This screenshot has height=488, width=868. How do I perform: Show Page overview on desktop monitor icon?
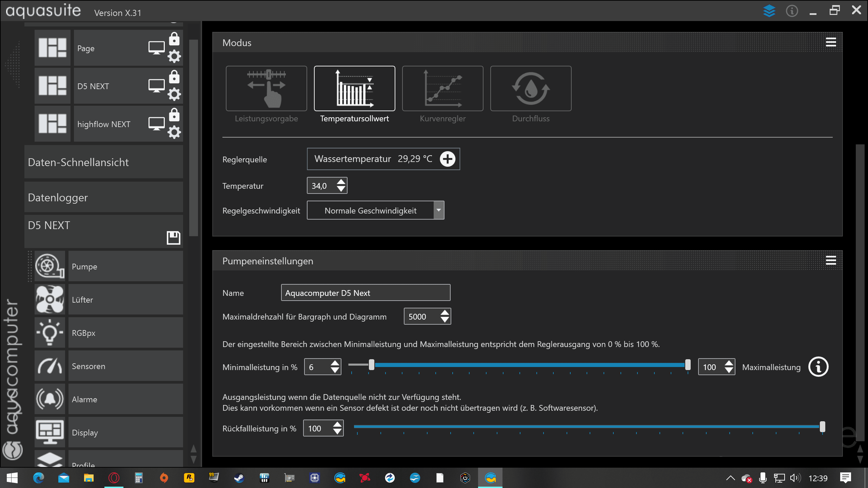point(156,48)
